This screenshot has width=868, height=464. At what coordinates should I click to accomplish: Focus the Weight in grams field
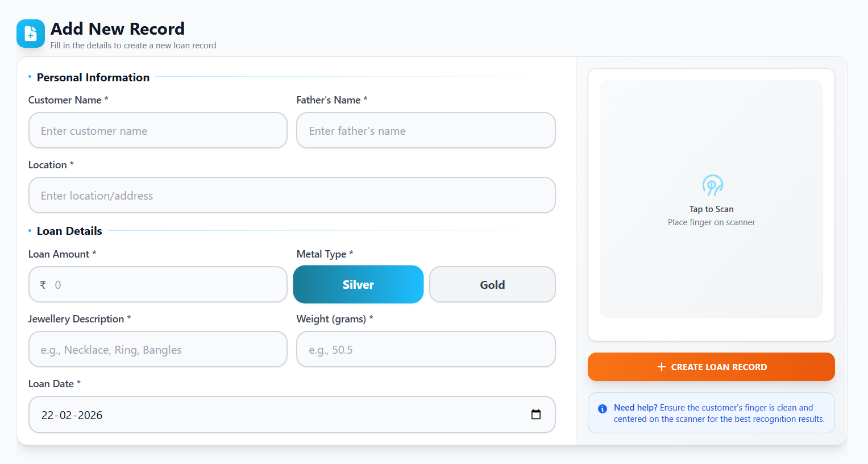pos(426,350)
